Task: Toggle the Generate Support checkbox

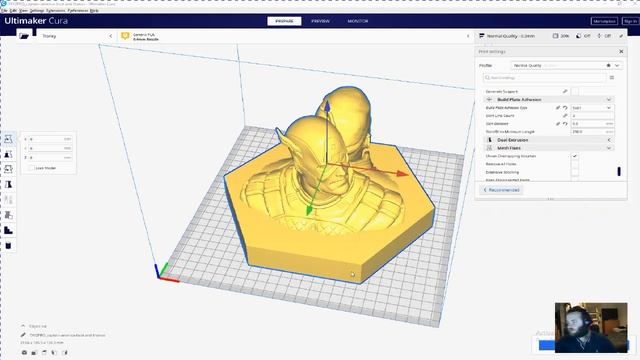Action: [575, 91]
